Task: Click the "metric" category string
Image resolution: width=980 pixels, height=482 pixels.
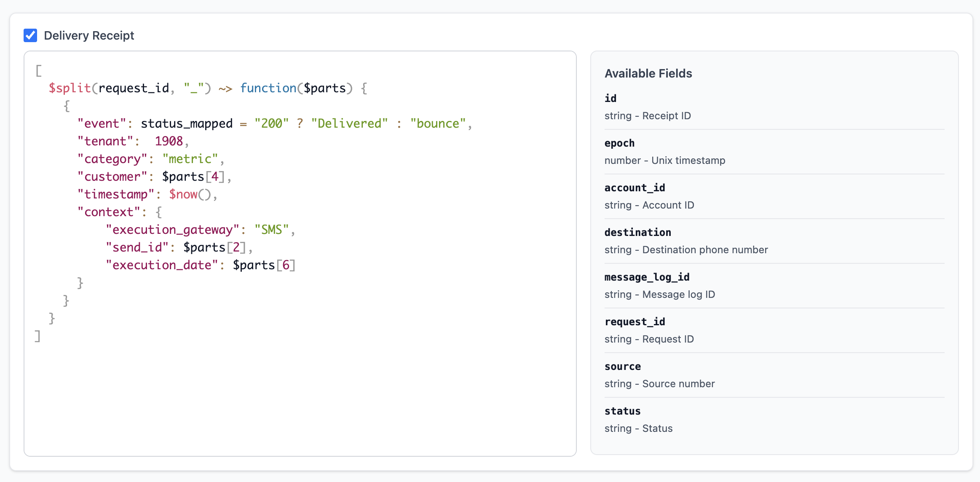Action: click(x=190, y=159)
